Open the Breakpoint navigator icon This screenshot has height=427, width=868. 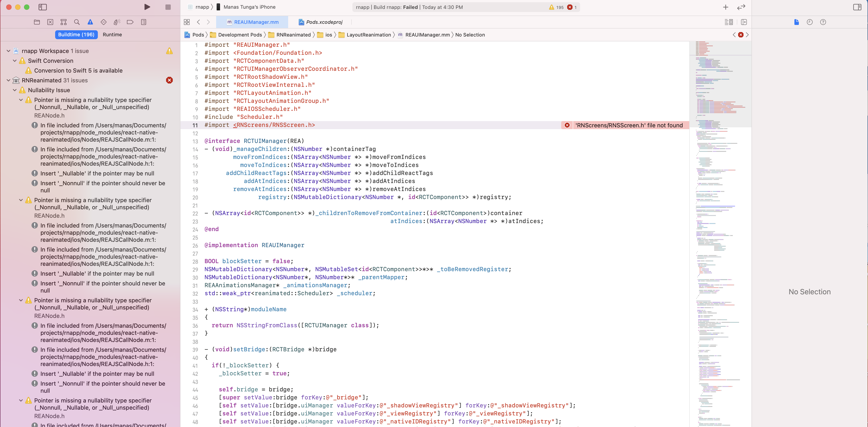[130, 22]
